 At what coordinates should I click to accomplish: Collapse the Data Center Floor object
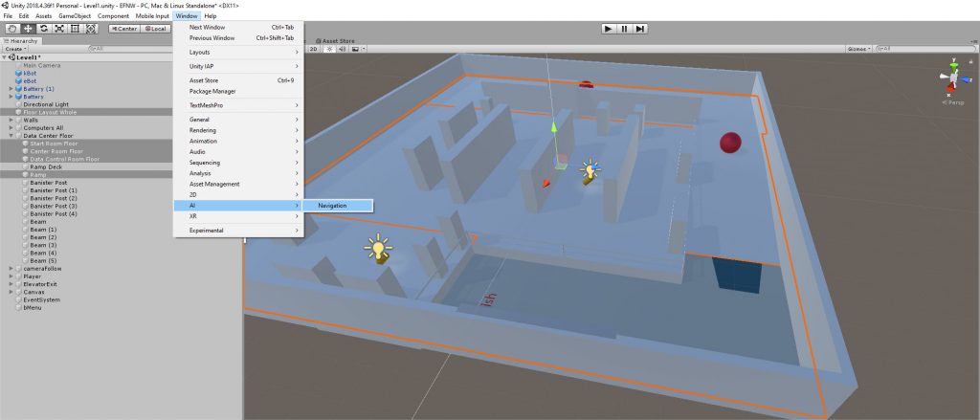point(11,136)
